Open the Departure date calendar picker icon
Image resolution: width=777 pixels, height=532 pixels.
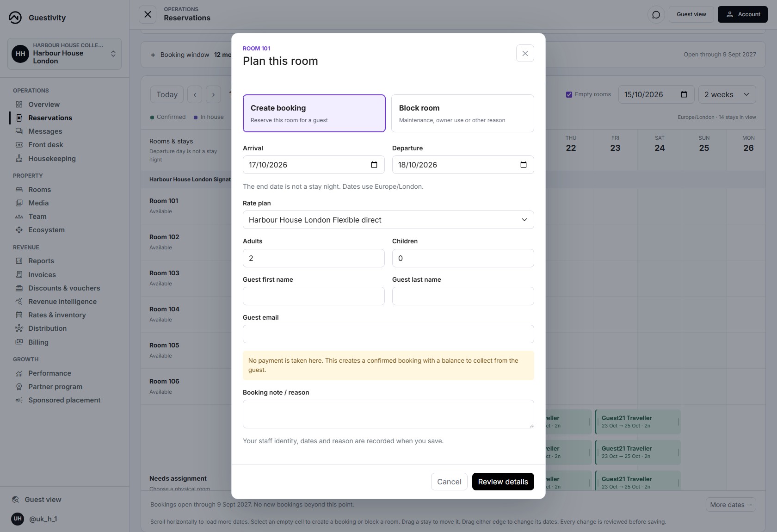point(524,165)
